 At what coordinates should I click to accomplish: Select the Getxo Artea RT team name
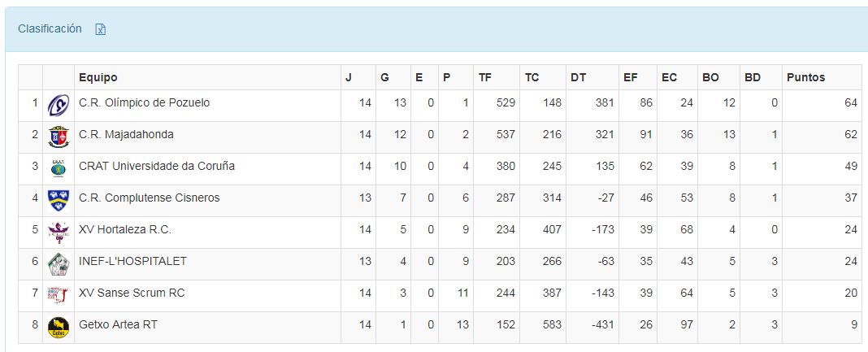118,324
